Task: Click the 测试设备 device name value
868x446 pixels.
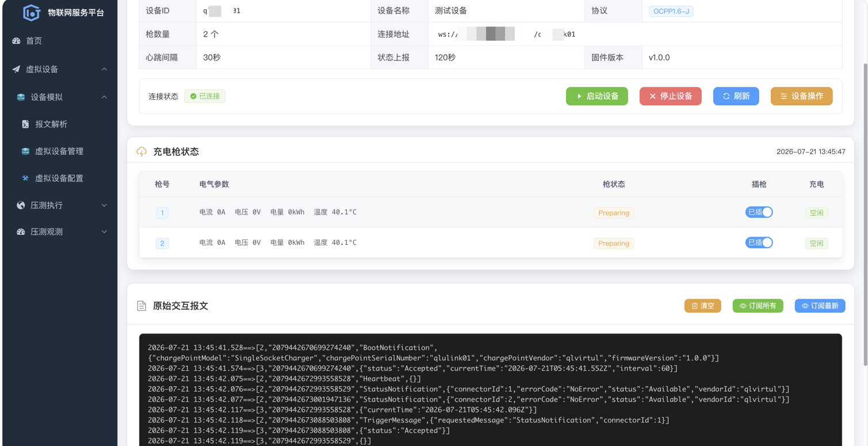Action: pyautogui.click(x=451, y=11)
